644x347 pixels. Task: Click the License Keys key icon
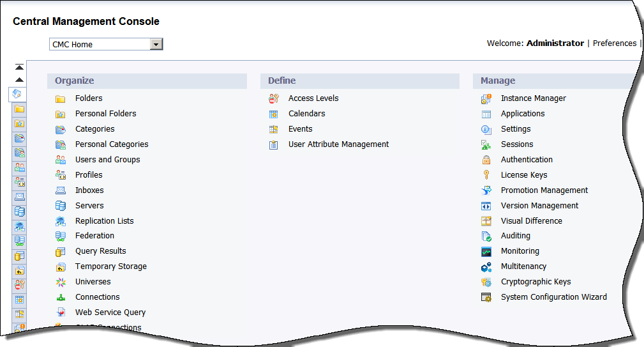coord(486,175)
